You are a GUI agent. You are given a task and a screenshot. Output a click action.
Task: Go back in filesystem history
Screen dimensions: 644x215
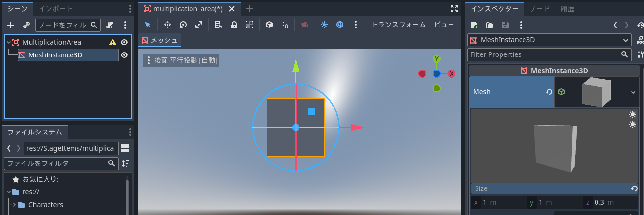point(9,148)
